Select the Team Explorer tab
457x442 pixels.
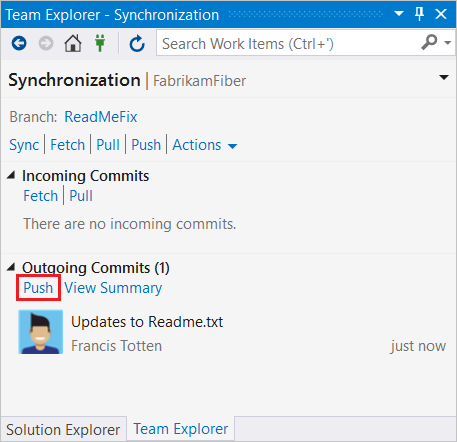click(x=181, y=429)
